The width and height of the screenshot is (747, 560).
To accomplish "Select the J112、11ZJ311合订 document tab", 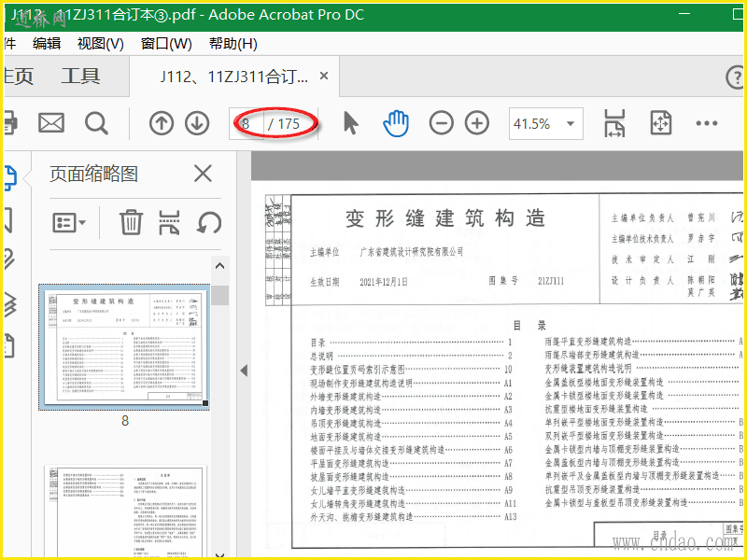I will (x=234, y=77).
